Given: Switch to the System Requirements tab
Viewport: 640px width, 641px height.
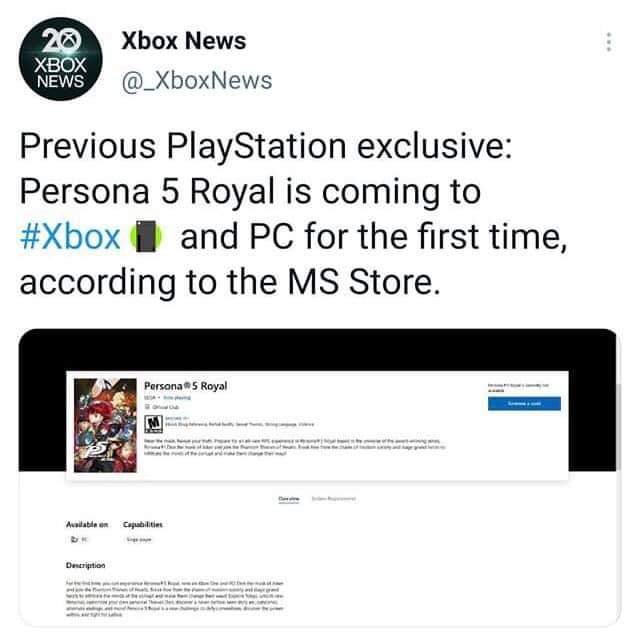Looking at the screenshot, I should pyautogui.click(x=333, y=499).
